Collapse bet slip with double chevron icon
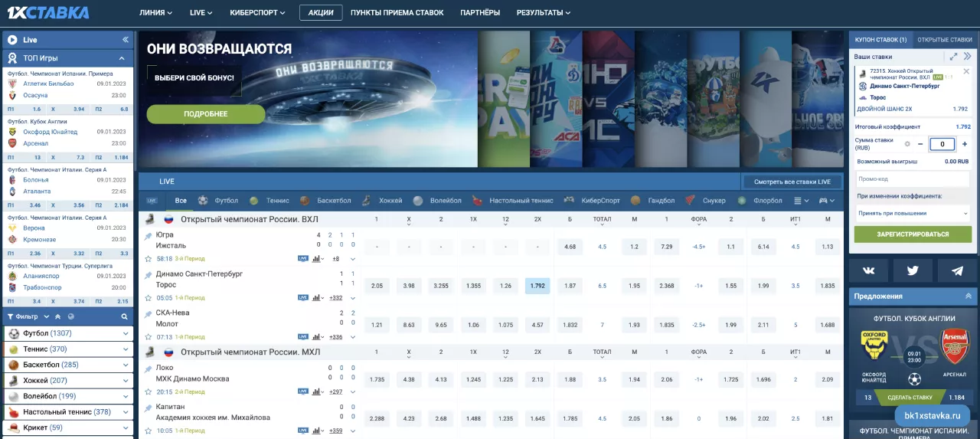The height and width of the screenshot is (439, 980). (x=968, y=57)
